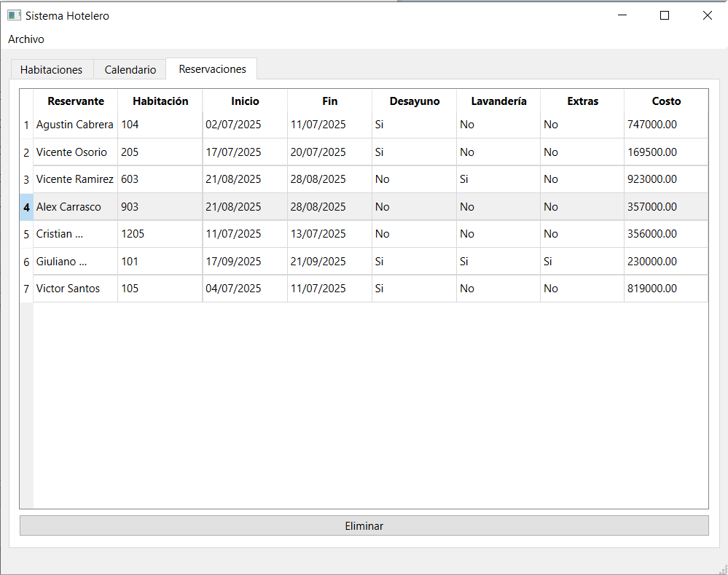Open the Archivo menu
The width and height of the screenshot is (728, 575).
26,39
